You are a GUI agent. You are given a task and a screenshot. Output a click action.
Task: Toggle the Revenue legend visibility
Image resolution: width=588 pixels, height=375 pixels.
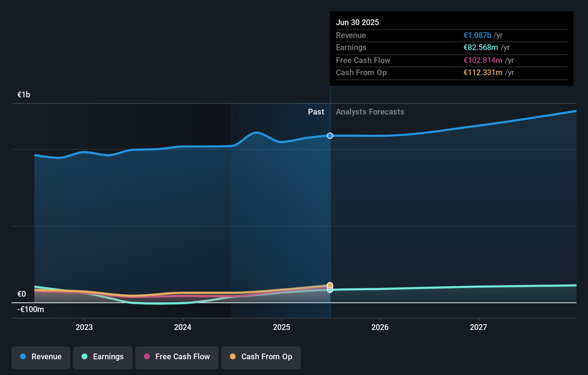(40, 357)
